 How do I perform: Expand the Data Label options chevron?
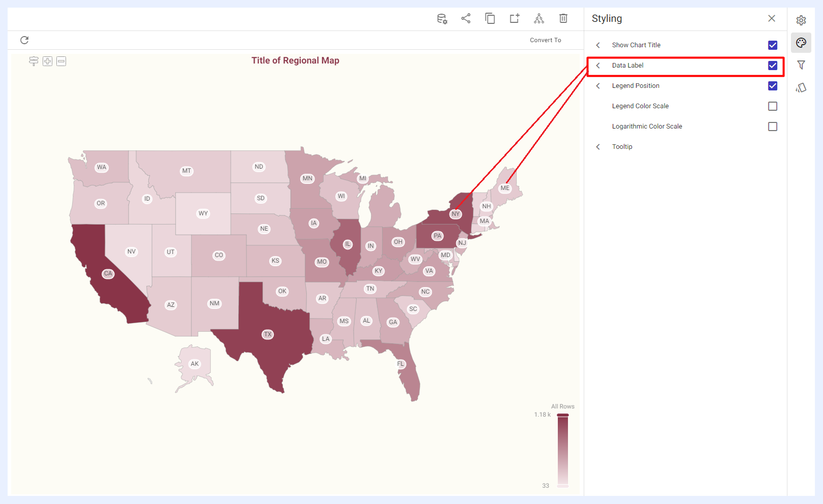598,66
